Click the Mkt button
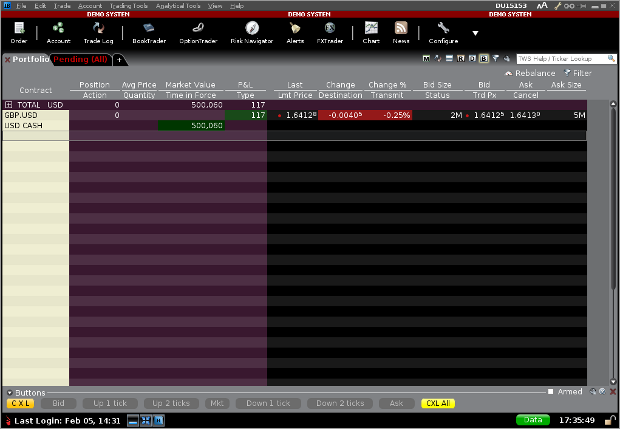620x429 pixels. 217,403
